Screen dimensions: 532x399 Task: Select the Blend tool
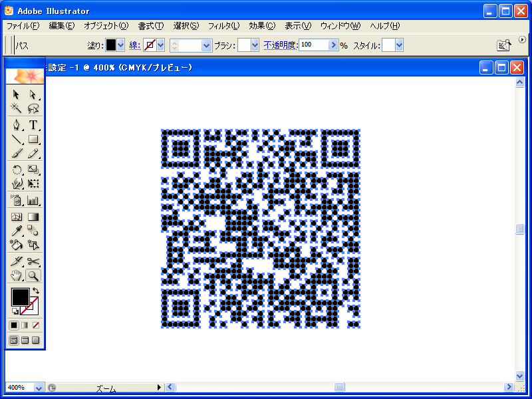click(33, 231)
